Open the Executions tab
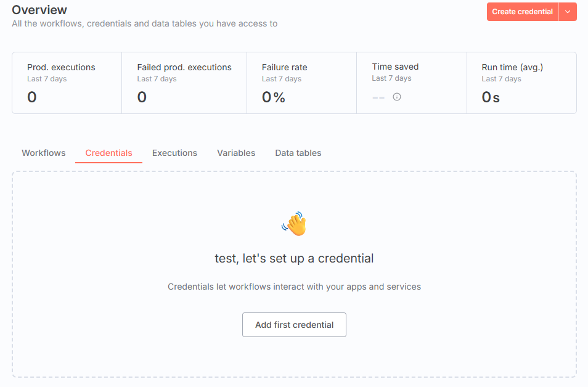588x387 pixels. pyautogui.click(x=174, y=153)
